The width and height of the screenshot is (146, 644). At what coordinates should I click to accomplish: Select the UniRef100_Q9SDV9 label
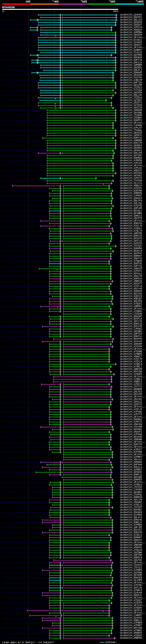click(131, 35)
